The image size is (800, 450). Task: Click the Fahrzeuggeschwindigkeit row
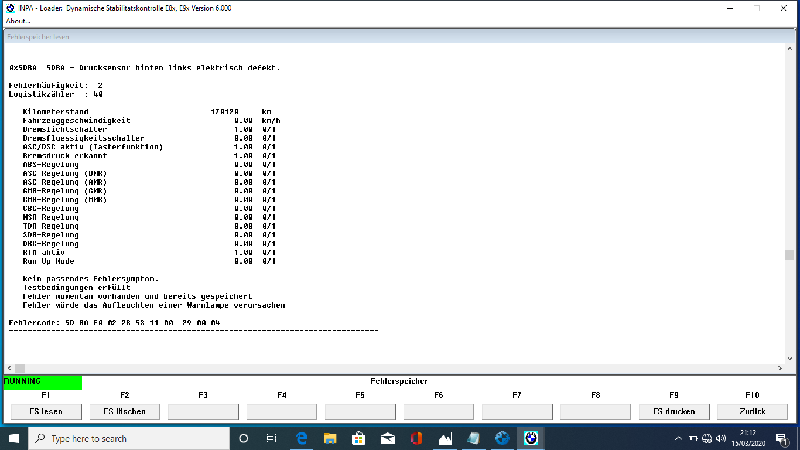pos(152,121)
